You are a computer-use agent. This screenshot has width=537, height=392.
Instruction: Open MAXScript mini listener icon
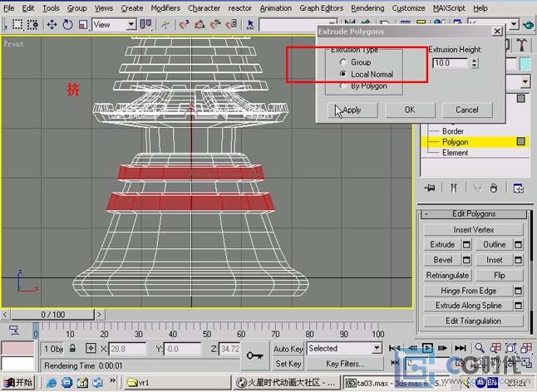click(x=17, y=355)
